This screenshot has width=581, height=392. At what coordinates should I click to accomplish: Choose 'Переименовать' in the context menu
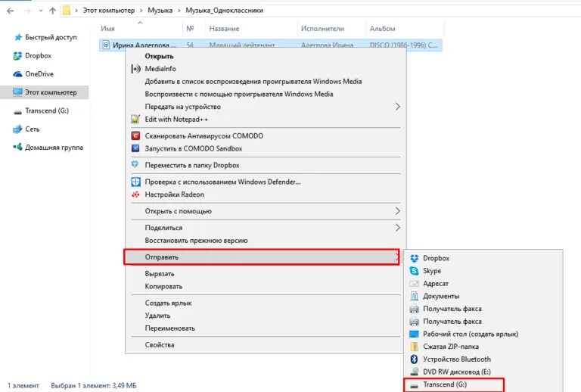pyautogui.click(x=266, y=328)
